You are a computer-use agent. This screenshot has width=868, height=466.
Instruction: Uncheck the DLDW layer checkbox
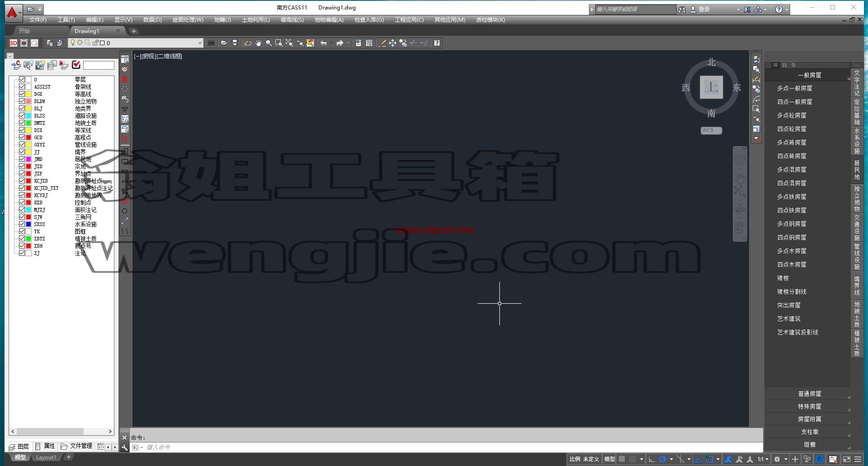coord(22,101)
